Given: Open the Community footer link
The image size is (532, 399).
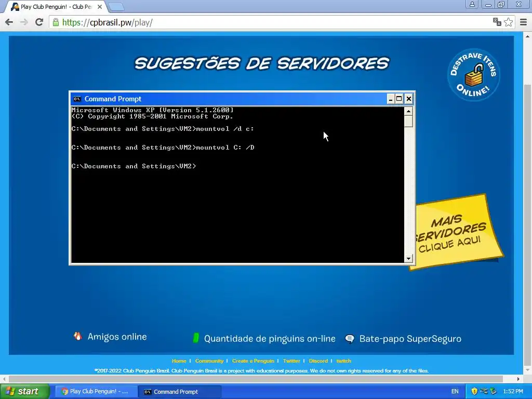Looking at the screenshot, I should click(x=209, y=361).
